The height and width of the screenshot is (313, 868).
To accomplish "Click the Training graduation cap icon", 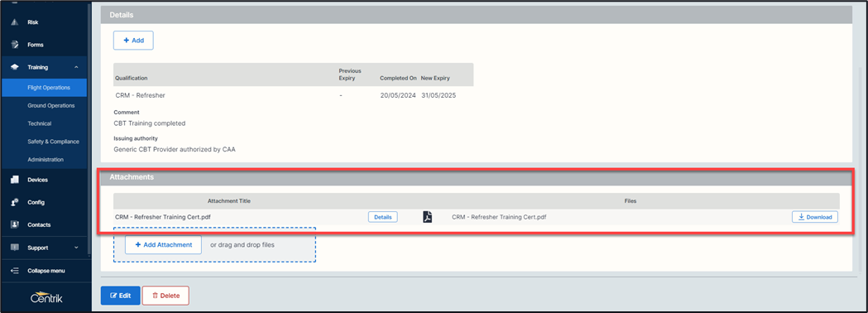I will tap(15, 67).
